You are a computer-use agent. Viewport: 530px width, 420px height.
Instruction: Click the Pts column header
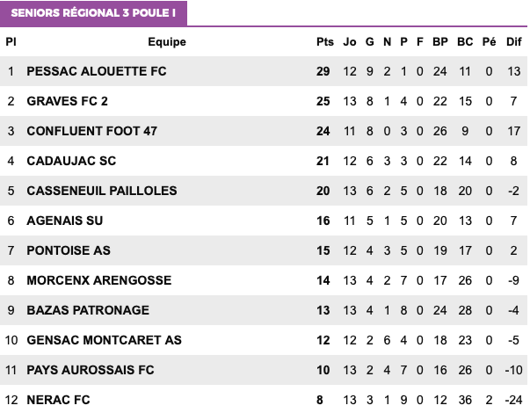[x=324, y=41]
